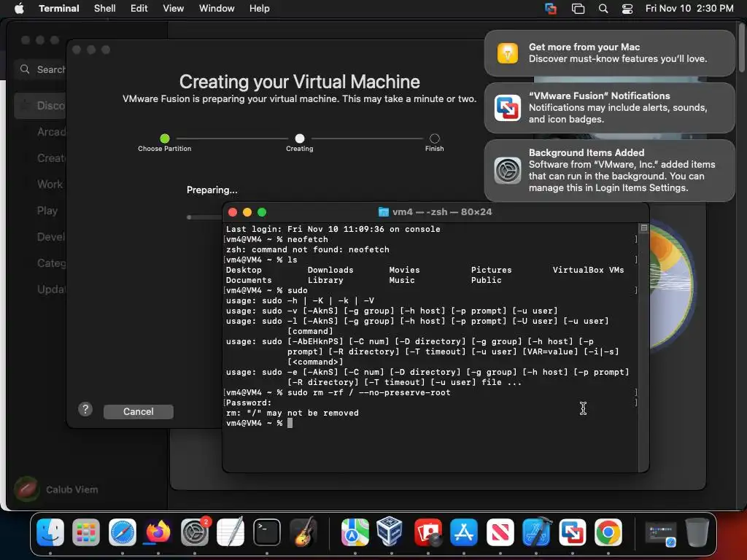Click the Creating step indicator
Viewport: 747px width, 560px height.
coord(300,139)
